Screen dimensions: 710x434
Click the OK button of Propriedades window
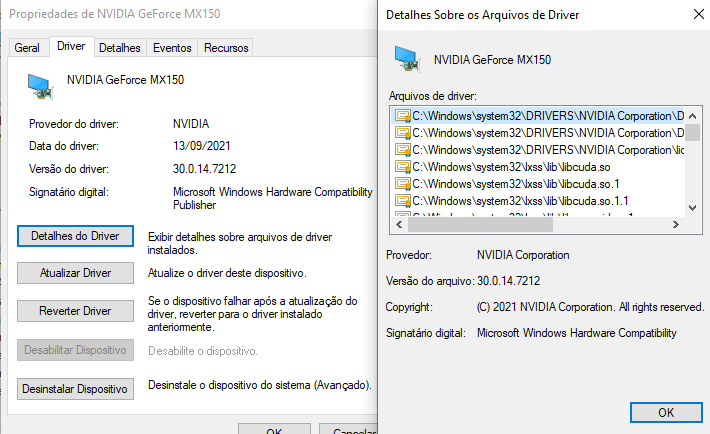(274, 429)
